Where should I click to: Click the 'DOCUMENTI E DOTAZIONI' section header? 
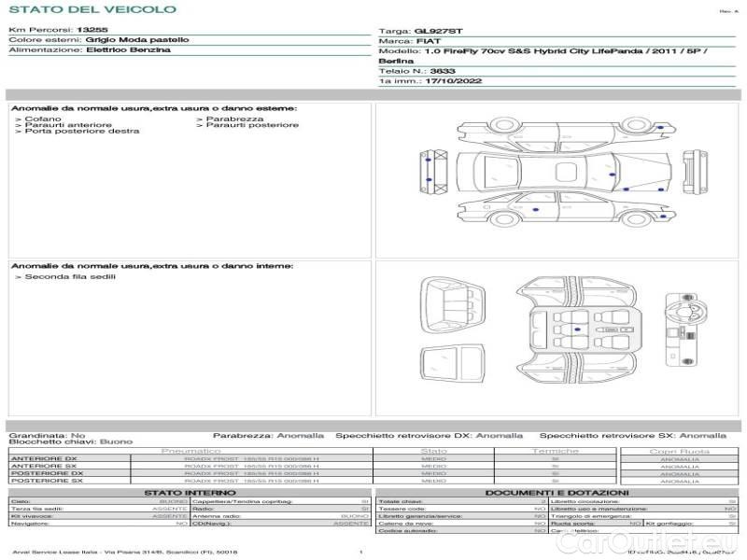557,493
